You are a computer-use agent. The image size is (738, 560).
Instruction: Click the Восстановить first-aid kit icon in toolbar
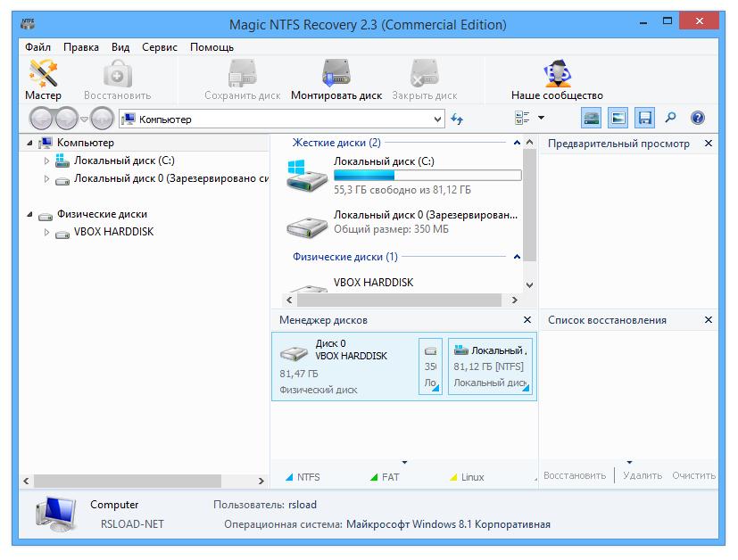pyautogui.click(x=118, y=73)
